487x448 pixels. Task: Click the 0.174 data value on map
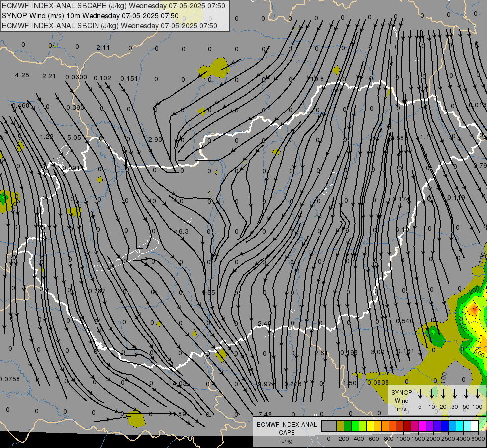(401, 199)
